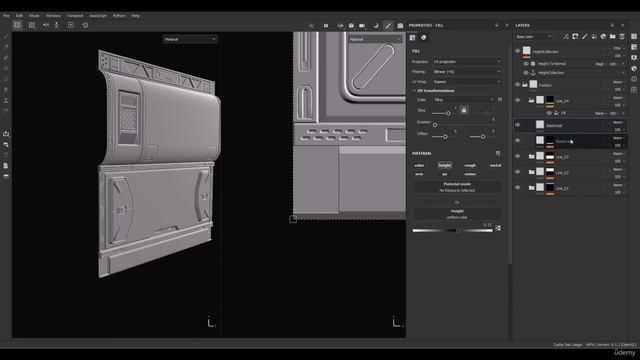Open the Viewport menu

coord(75,16)
